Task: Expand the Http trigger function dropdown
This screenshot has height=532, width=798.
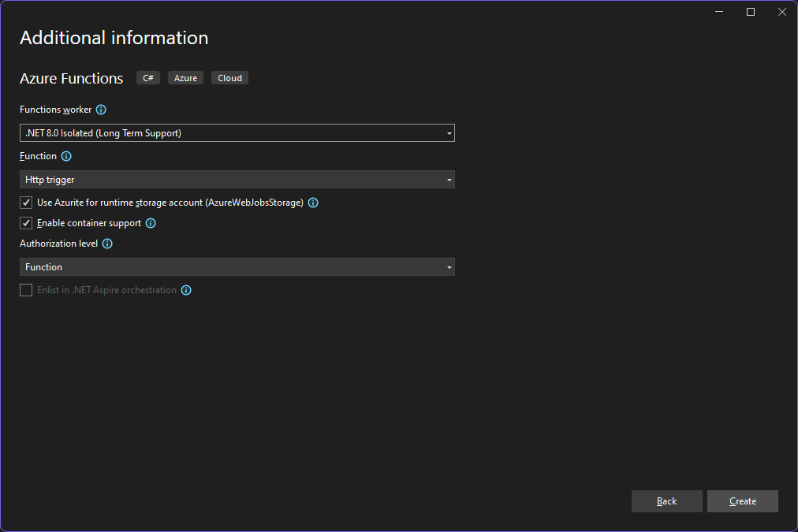Action: tap(237, 180)
